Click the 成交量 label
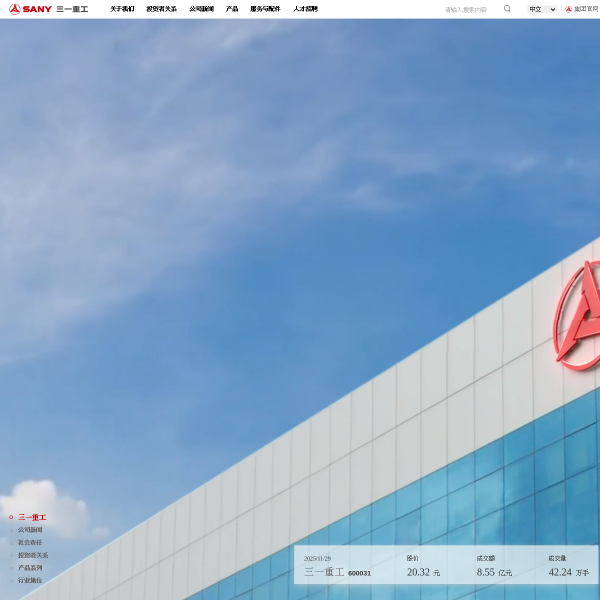 pyautogui.click(x=557, y=558)
